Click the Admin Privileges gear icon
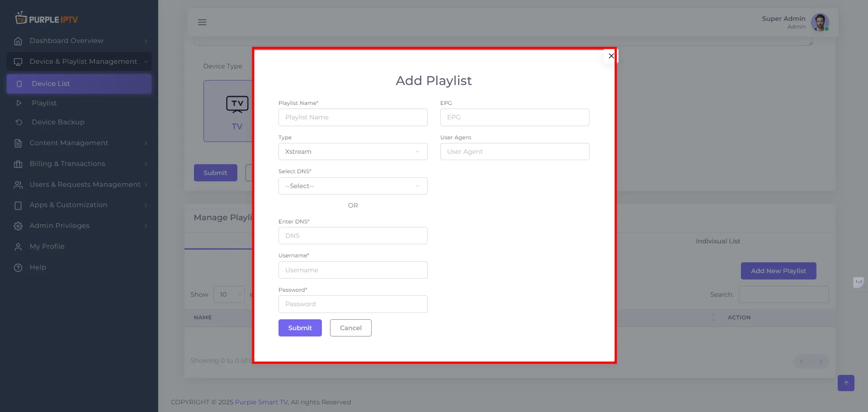Screen dimensions: 868x412 pos(18,226)
